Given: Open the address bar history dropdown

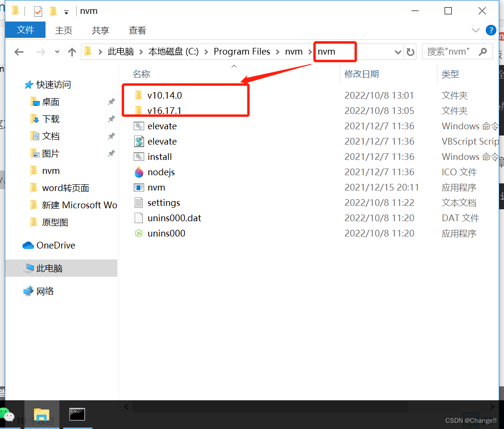Looking at the screenshot, I should pos(398,52).
